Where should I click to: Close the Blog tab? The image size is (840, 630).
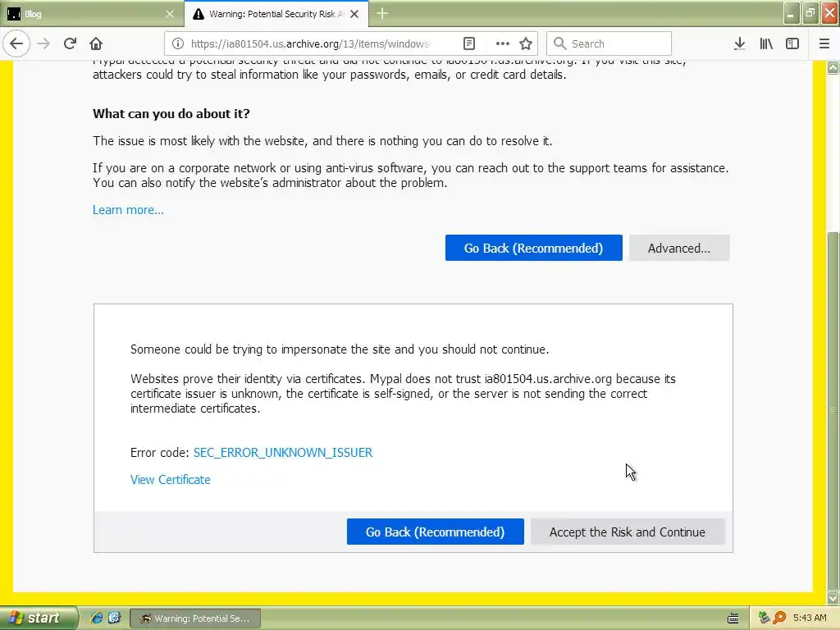170,14
